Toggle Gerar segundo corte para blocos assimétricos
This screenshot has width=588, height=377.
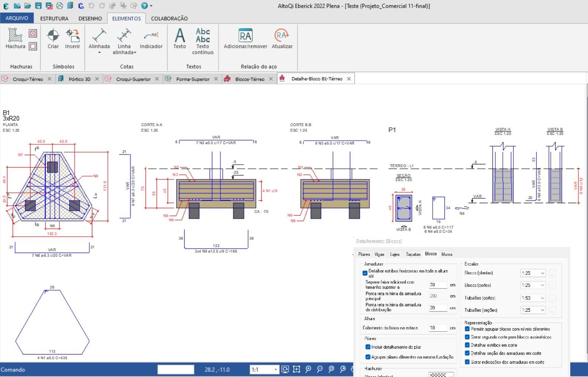point(467,337)
